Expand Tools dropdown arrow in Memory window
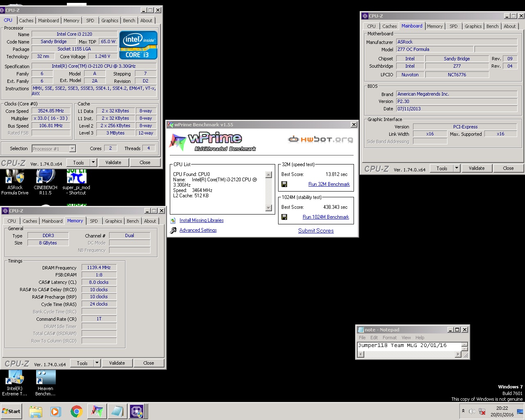 click(x=97, y=363)
